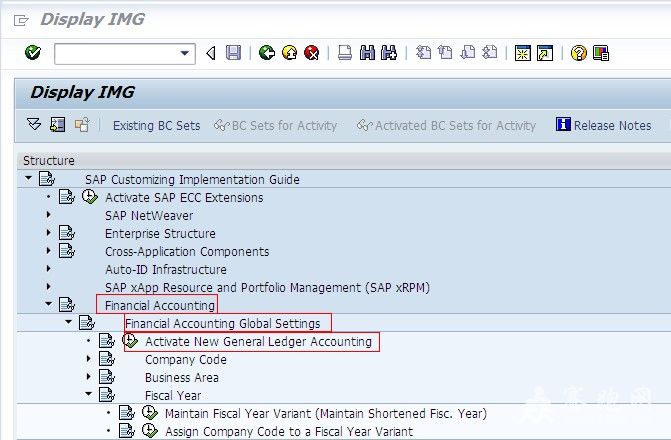Collapse SAP Customizing Implementation Guide node
671x440 pixels.
(29, 178)
